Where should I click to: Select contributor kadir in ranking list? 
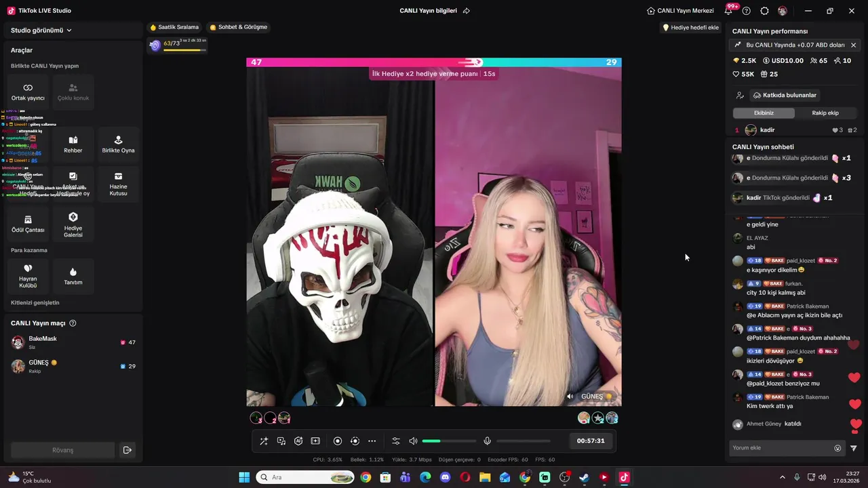pos(795,130)
